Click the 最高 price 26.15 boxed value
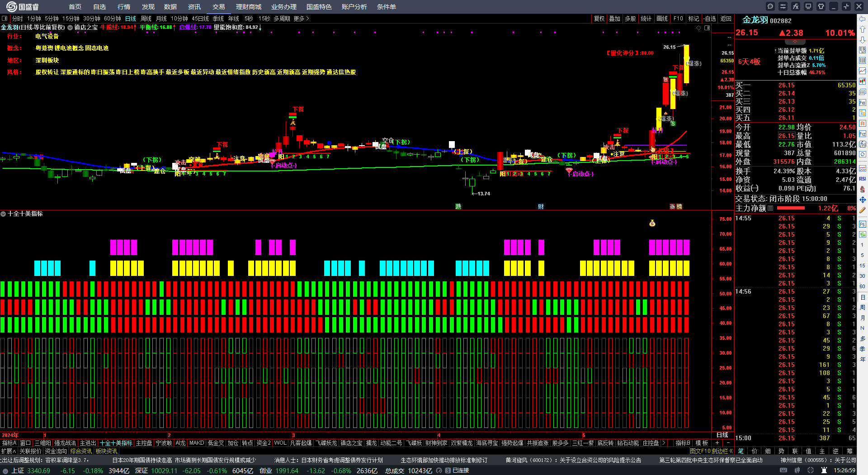868x475 pixels. [786, 136]
